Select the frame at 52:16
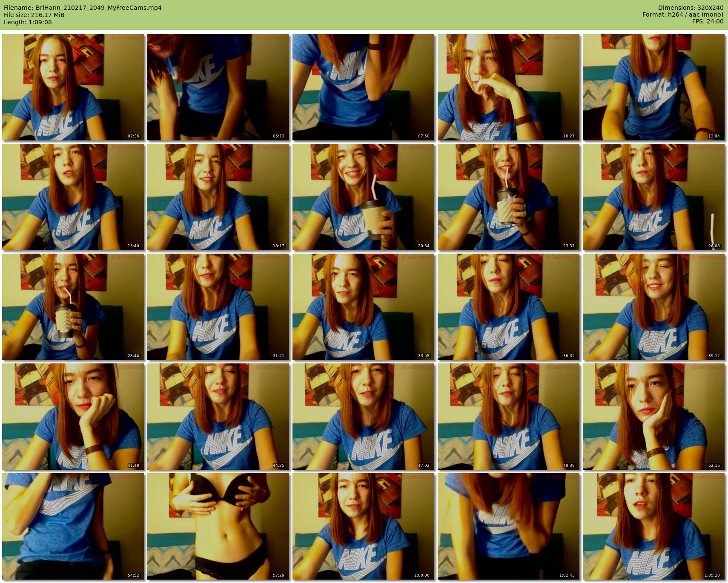 coord(653,417)
